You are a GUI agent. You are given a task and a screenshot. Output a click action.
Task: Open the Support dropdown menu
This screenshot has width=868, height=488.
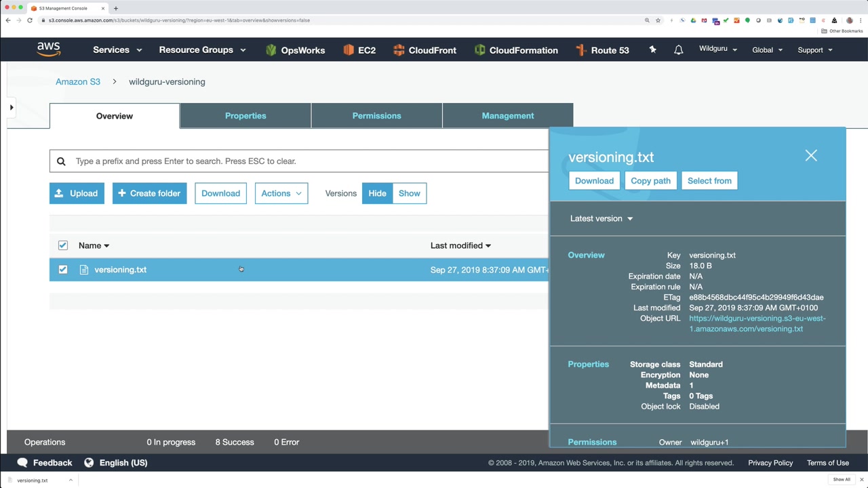815,50
